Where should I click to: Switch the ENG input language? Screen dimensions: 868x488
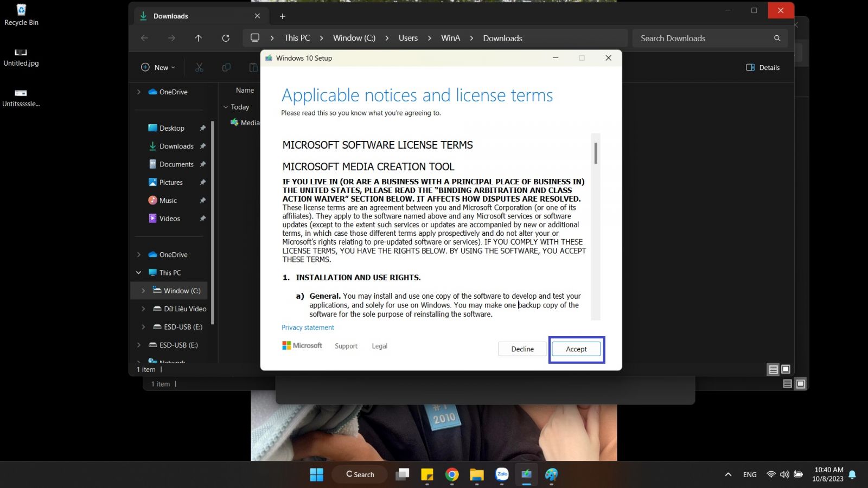(x=750, y=474)
